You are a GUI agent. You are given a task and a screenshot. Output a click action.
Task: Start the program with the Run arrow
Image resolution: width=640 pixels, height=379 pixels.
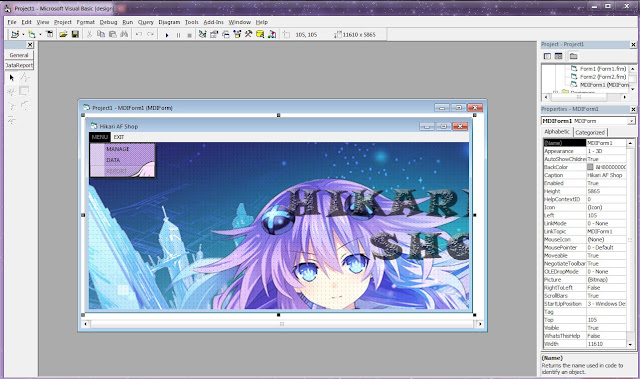[167, 35]
